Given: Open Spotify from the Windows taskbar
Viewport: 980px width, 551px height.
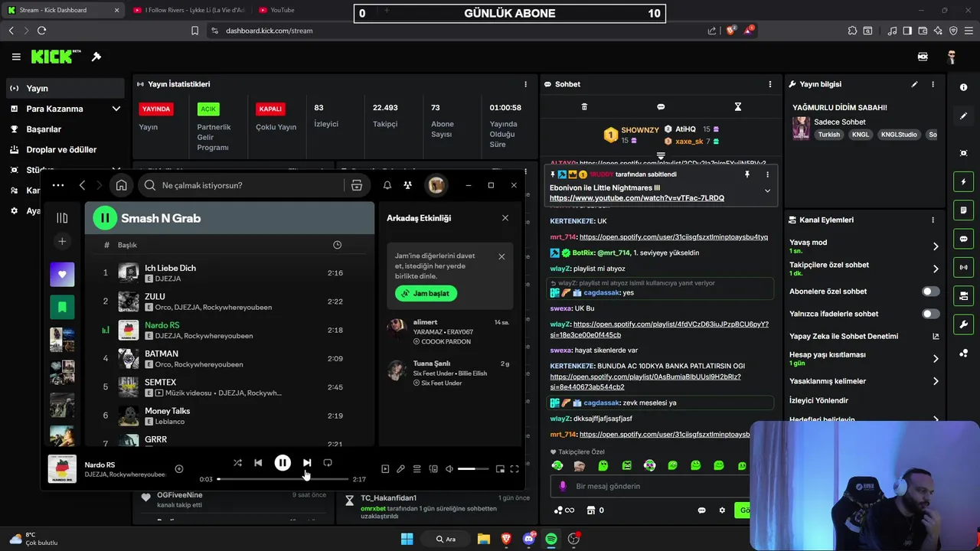Looking at the screenshot, I should pyautogui.click(x=551, y=539).
